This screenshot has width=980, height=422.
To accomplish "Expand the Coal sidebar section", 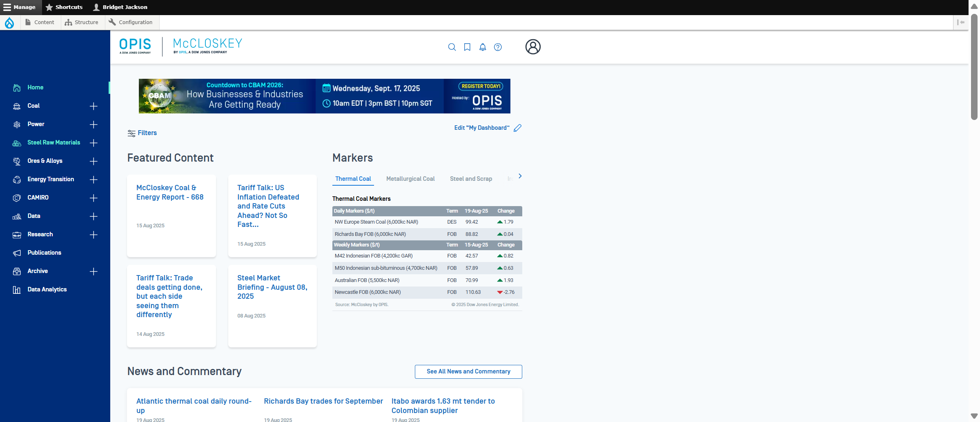I will tap(94, 106).
